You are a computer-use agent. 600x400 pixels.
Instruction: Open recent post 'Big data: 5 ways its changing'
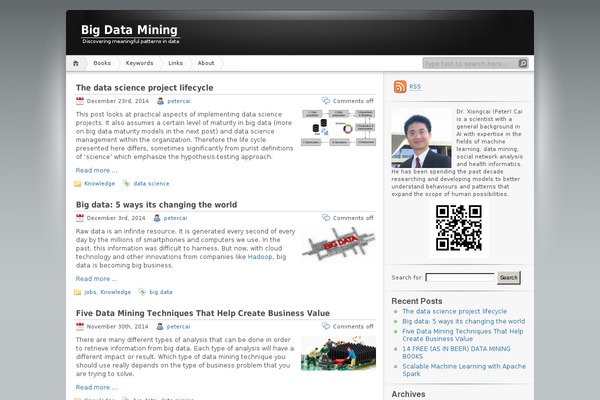click(463, 321)
